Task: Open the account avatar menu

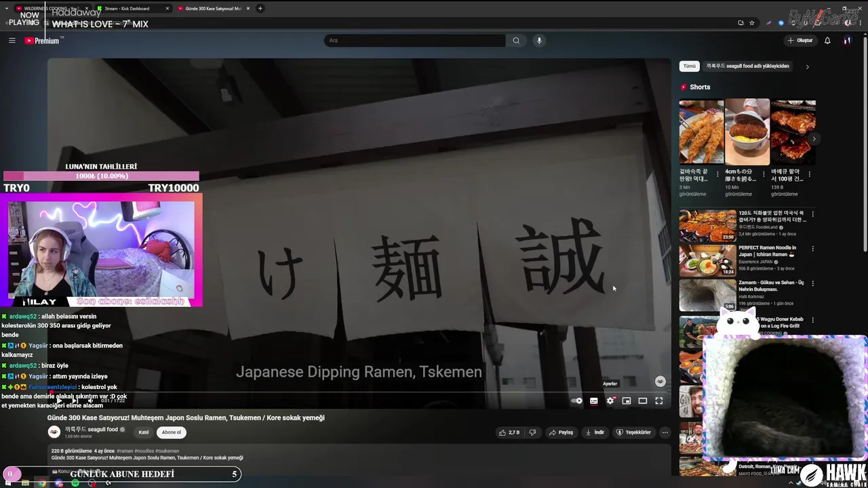Action: point(847,41)
